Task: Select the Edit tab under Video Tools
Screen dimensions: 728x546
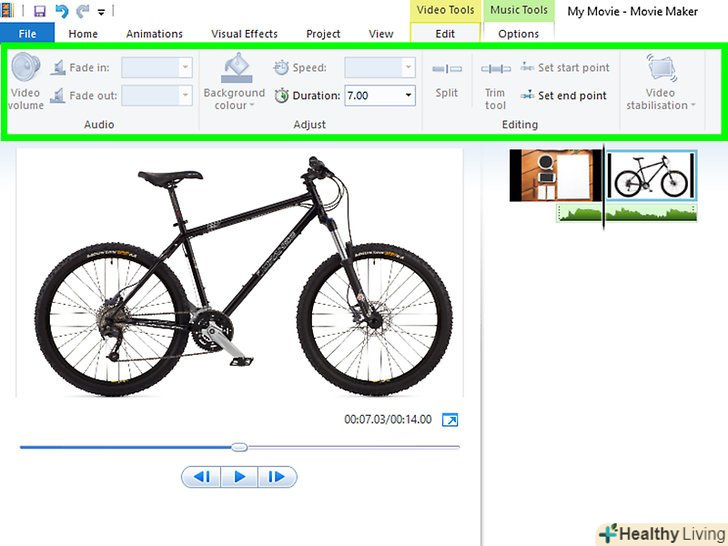Action: point(445,33)
